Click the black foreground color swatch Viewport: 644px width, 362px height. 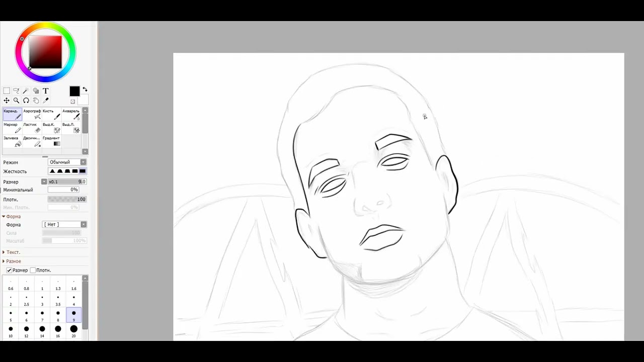[x=74, y=91]
